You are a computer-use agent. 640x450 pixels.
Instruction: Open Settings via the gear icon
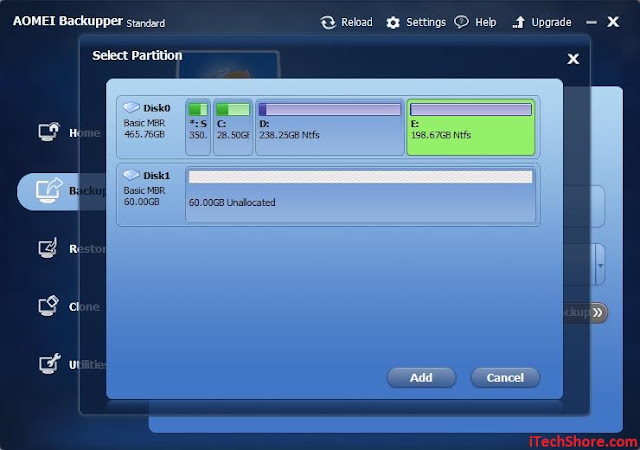[393, 23]
